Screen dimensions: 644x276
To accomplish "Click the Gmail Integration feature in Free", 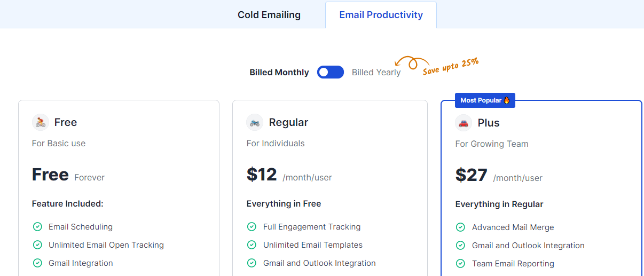I will (x=81, y=263).
